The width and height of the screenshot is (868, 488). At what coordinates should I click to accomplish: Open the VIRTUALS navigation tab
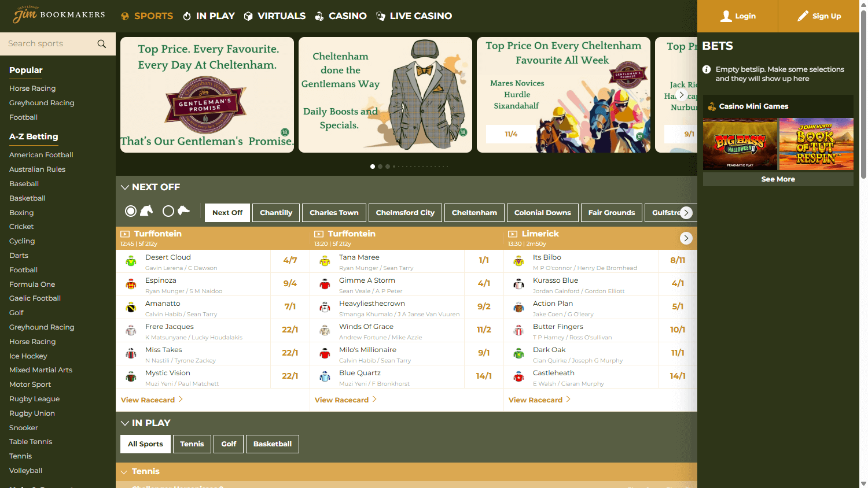[275, 16]
